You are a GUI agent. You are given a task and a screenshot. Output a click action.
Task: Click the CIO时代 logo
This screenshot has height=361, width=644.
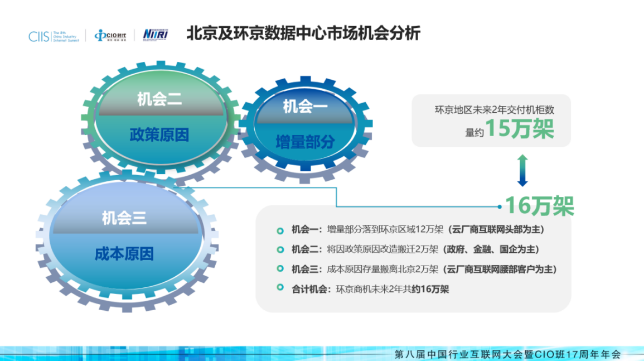(x=110, y=36)
